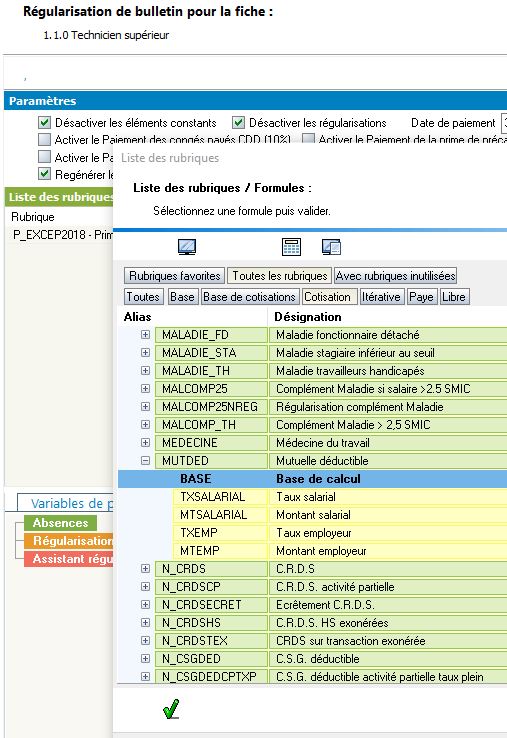
Task: Expand the MALCOMP_TH row
Action: 145,425
